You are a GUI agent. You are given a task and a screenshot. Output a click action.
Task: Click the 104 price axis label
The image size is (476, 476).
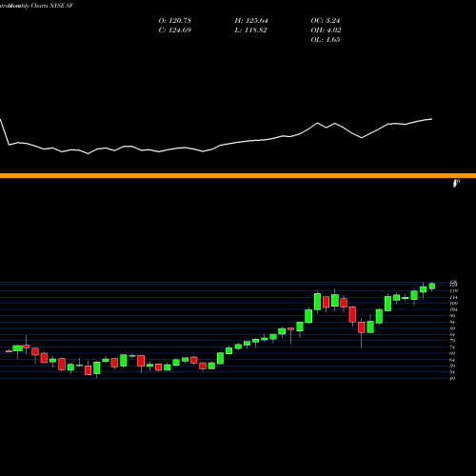454,309
